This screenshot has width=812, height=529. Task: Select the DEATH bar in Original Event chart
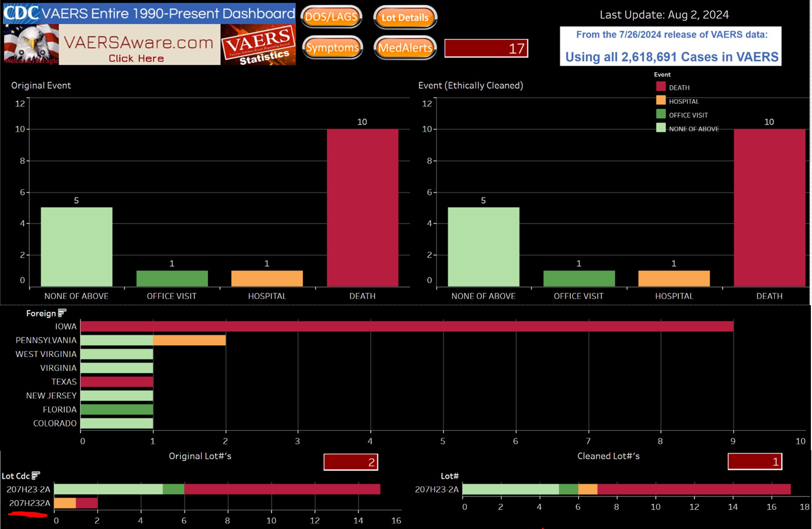tap(362, 208)
